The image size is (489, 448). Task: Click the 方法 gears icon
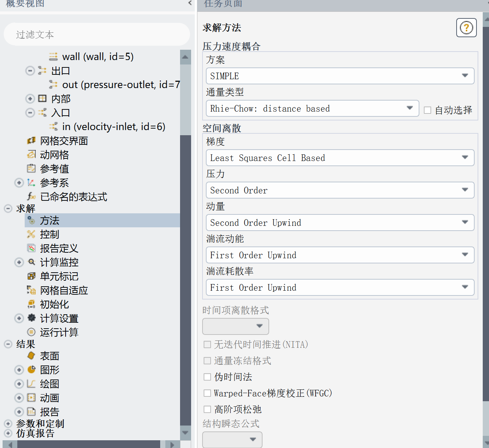pyautogui.click(x=32, y=220)
